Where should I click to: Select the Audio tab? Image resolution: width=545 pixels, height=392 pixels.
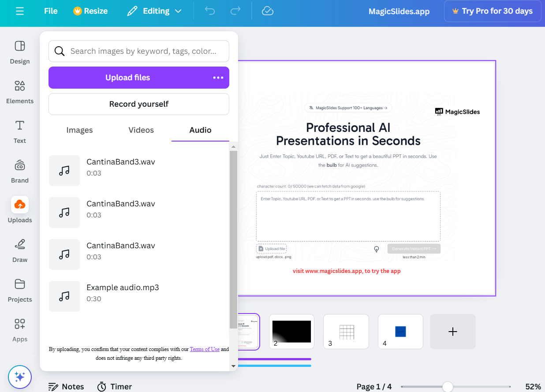[201, 130]
